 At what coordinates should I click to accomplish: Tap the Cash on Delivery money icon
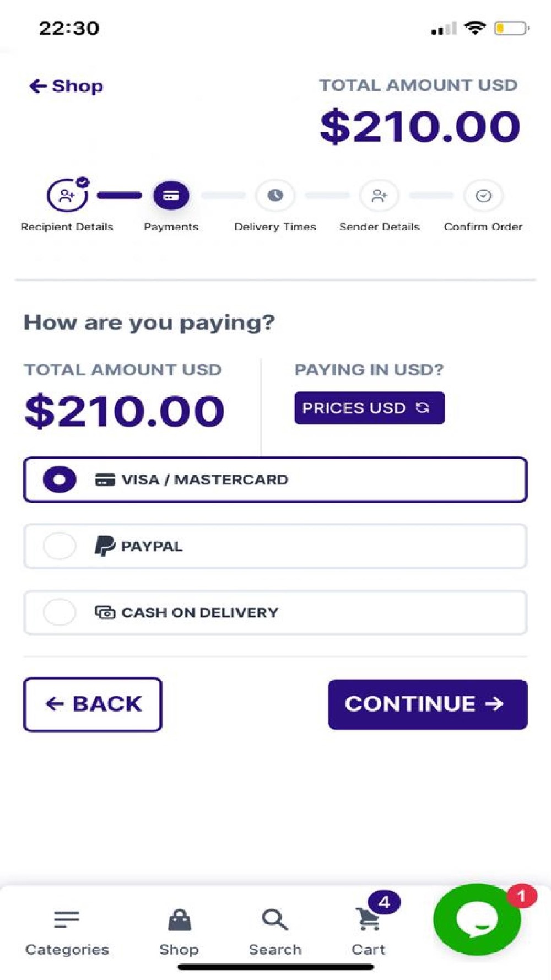(x=105, y=612)
